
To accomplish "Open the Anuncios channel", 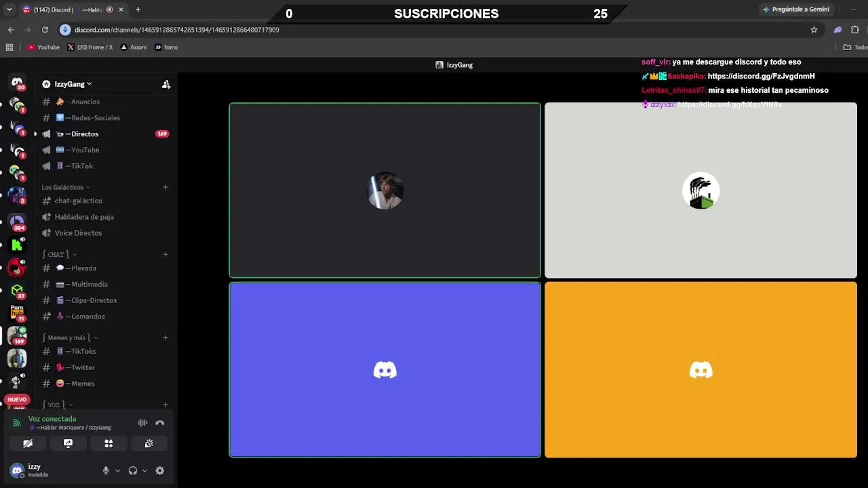I will point(106,102).
